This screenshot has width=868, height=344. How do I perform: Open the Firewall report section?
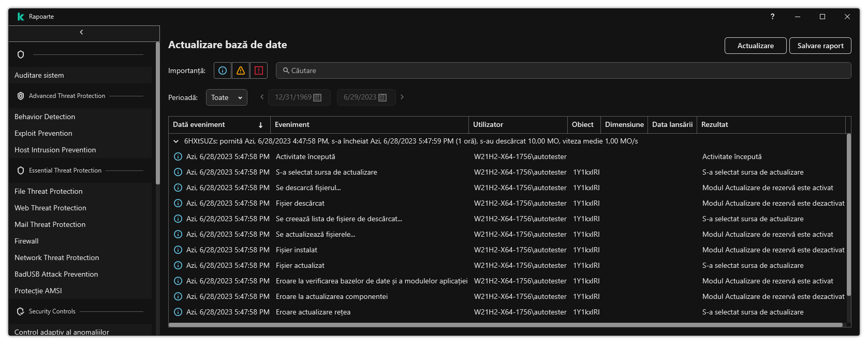click(26, 241)
